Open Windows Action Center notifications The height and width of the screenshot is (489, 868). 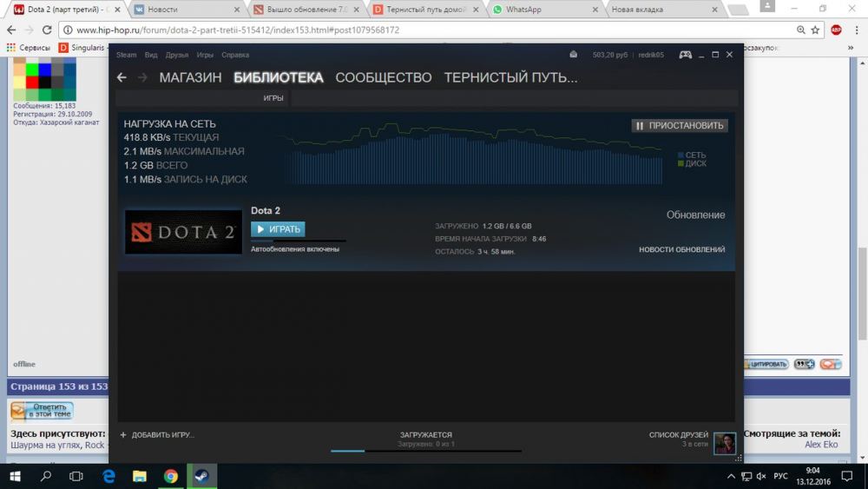847,476
